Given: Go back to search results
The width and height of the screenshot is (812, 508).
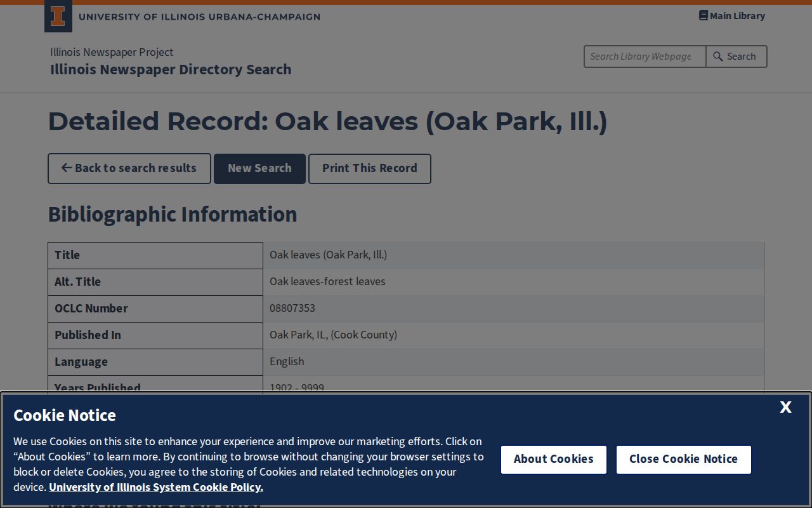Looking at the screenshot, I should [x=129, y=169].
